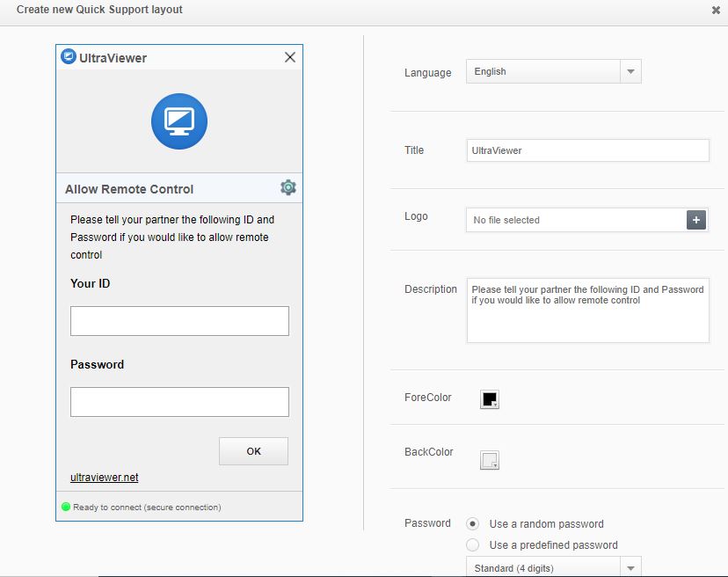Open the Language dropdown
Image resolution: width=728 pixels, height=577 pixels.
point(543,72)
